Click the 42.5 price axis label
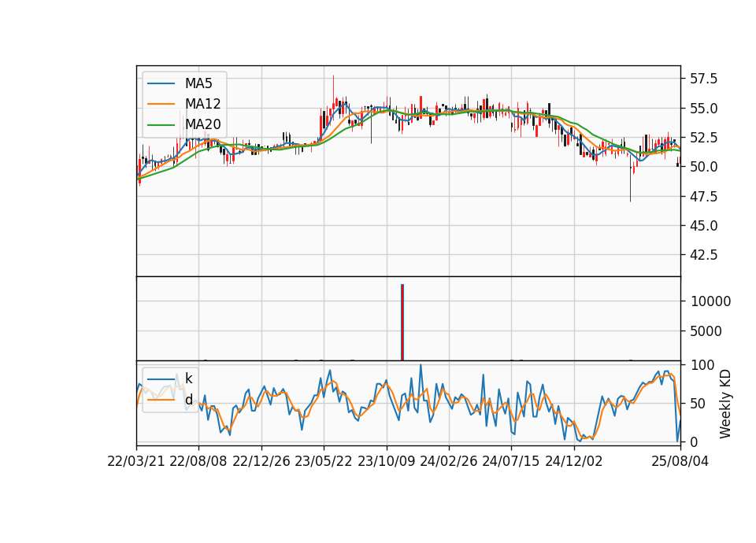The height and width of the screenshot is (543, 756). click(703, 255)
